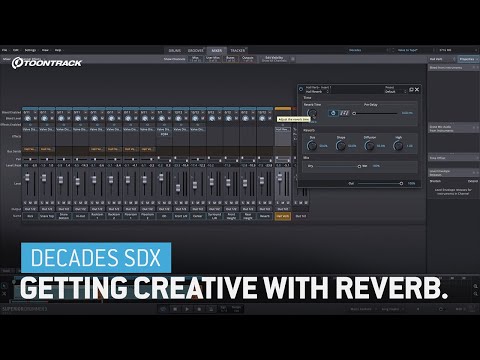Screen dimensions: 480x360
Task: Mute the OH channel
Action: [164, 203]
